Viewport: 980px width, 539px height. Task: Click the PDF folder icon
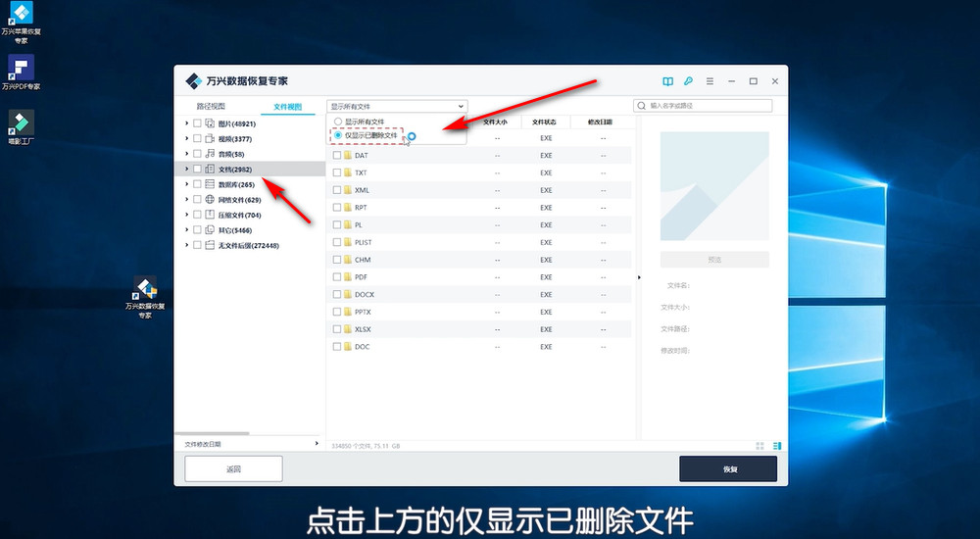(x=348, y=277)
